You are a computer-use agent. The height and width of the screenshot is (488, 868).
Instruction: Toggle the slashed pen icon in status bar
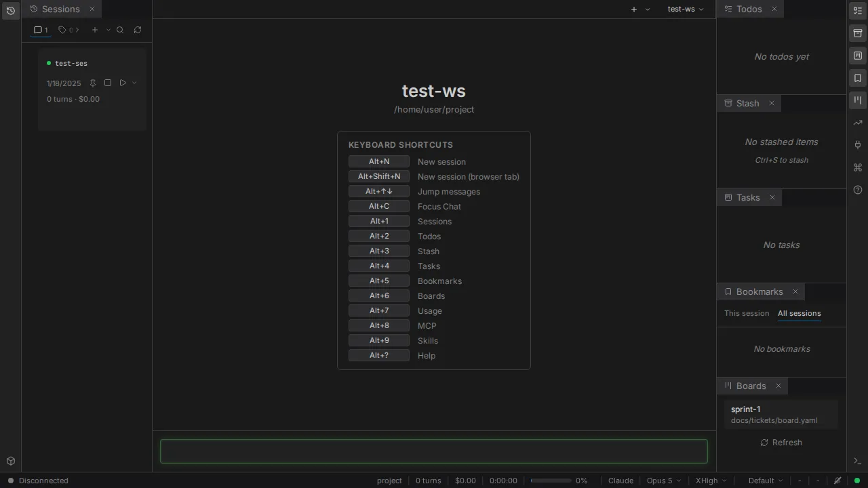point(837,481)
